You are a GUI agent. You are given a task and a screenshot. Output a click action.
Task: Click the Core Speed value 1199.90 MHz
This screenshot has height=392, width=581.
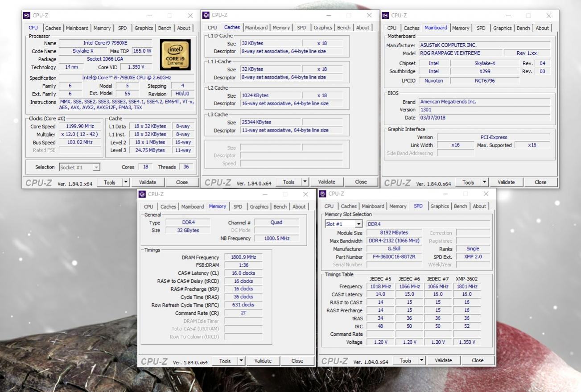(80, 126)
